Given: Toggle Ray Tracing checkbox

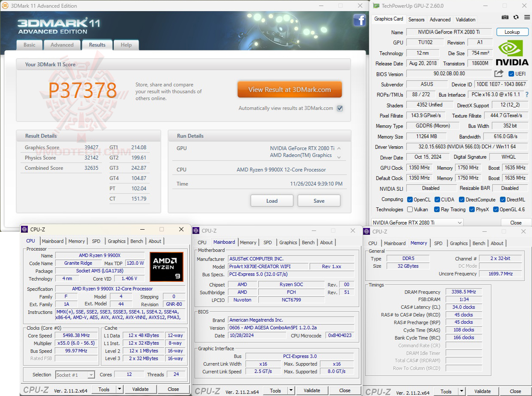Looking at the screenshot, I should tap(437, 210).
